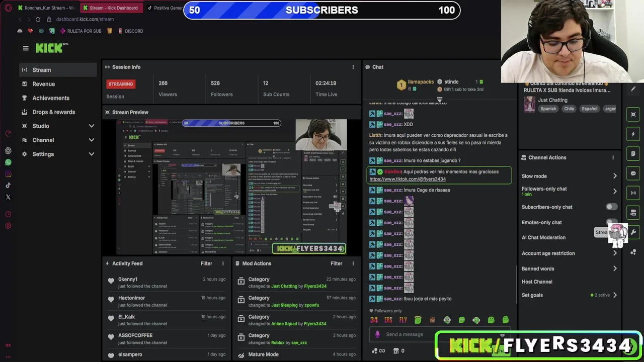Click the wrench tools icon in right rail
Screen dimensions: 644x362
point(633,232)
